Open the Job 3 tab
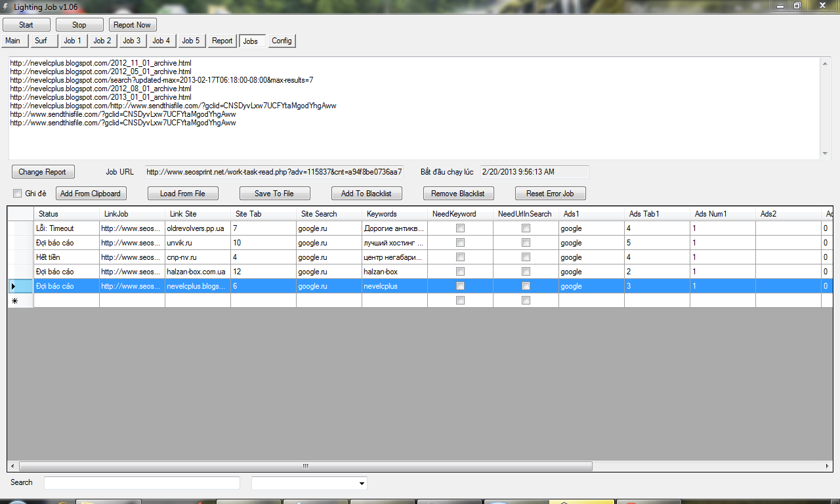Viewport: 840px width, 504px height. click(x=132, y=41)
